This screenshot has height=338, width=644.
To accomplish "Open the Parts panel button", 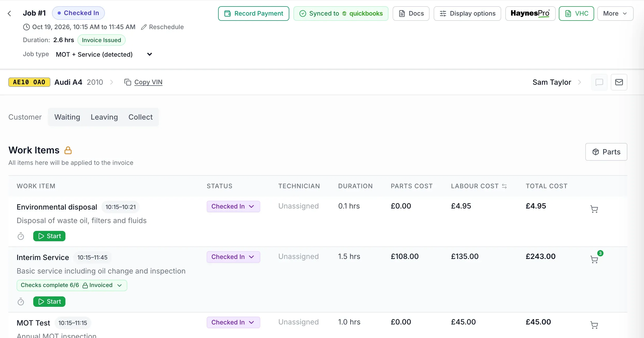I will coord(606,152).
